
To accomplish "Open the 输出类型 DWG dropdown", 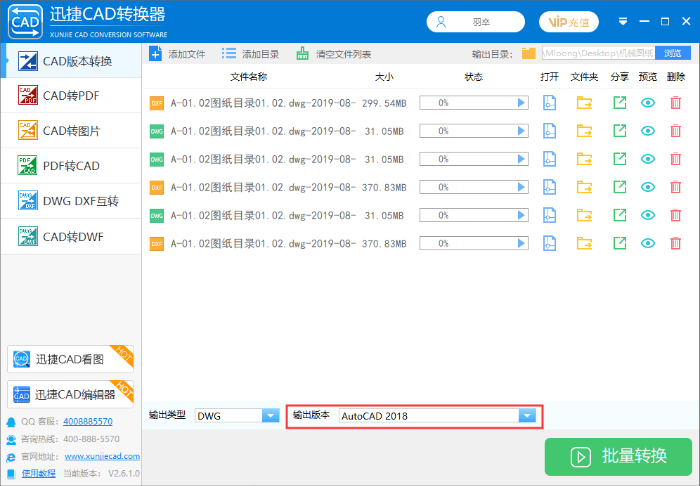I will click(270, 415).
